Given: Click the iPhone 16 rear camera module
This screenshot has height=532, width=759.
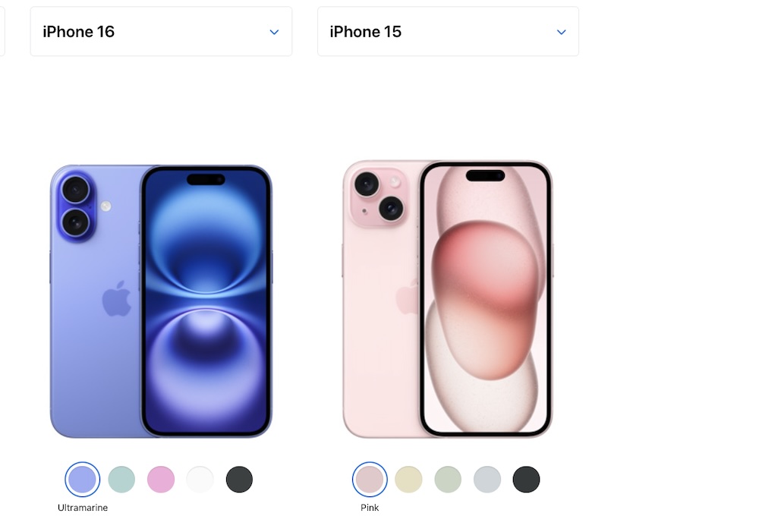Looking at the screenshot, I should [x=76, y=206].
